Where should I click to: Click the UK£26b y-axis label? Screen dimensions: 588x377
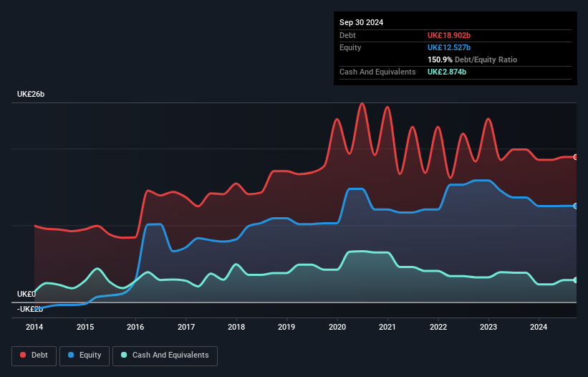(x=31, y=94)
